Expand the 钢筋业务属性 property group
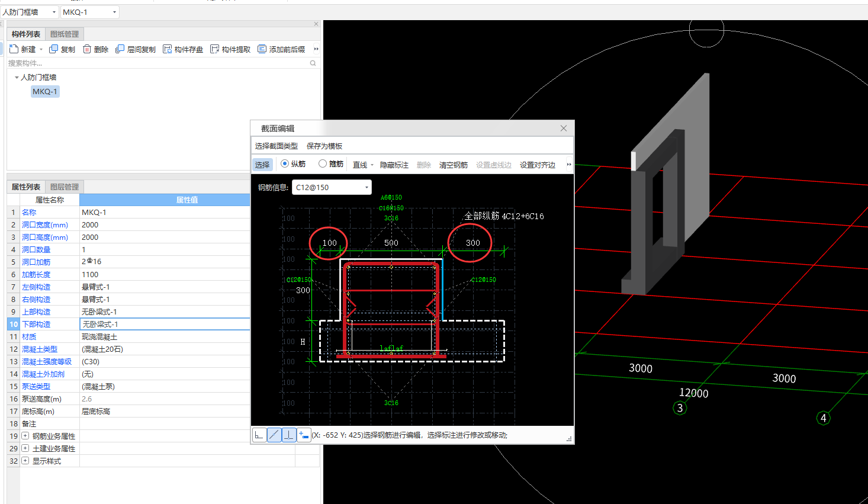This screenshot has height=504, width=868. pos(25,436)
